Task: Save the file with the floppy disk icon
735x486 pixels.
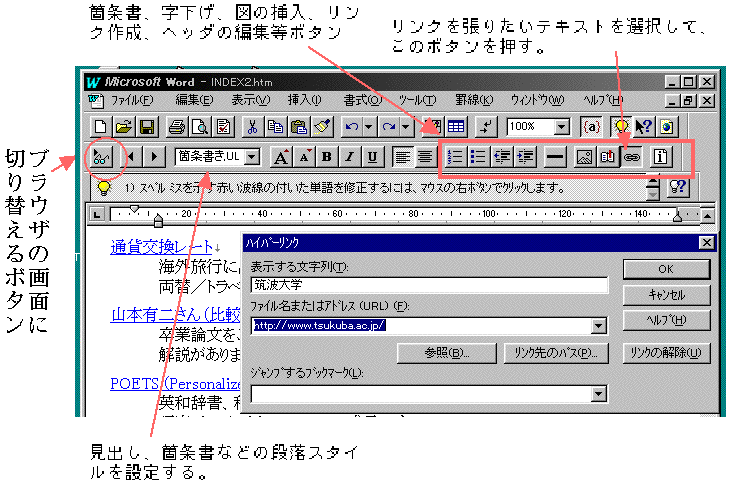Action: [x=147, y=127]
